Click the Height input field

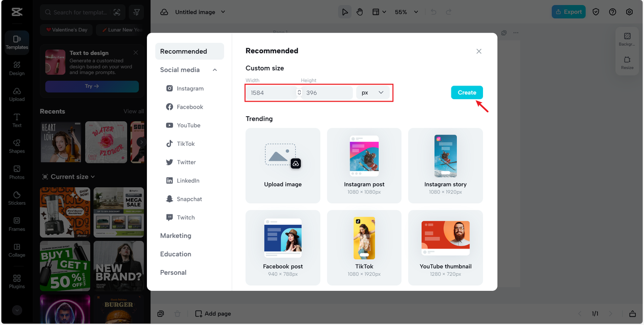pos(327,93)
